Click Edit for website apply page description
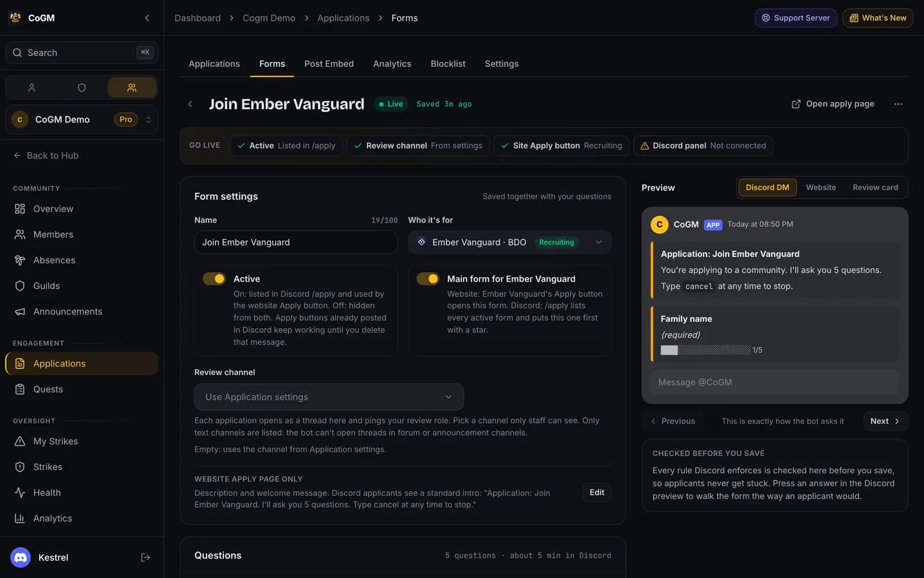The image size is (924, 578). 597,493
